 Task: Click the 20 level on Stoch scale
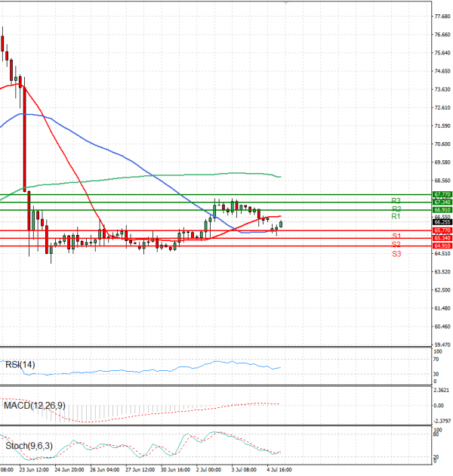point(436,457)
